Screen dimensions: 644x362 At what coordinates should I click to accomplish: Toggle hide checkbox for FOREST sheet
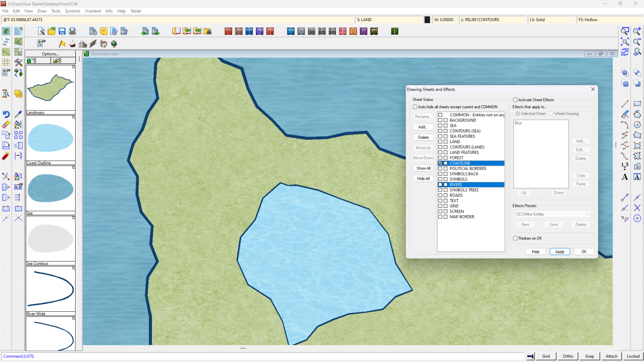click(446, 158)
